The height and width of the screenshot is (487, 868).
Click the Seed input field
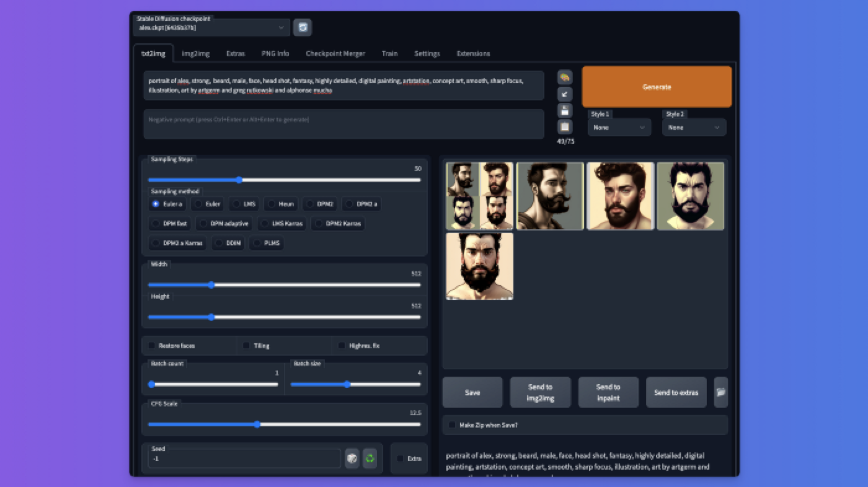[x=244, y=458]
